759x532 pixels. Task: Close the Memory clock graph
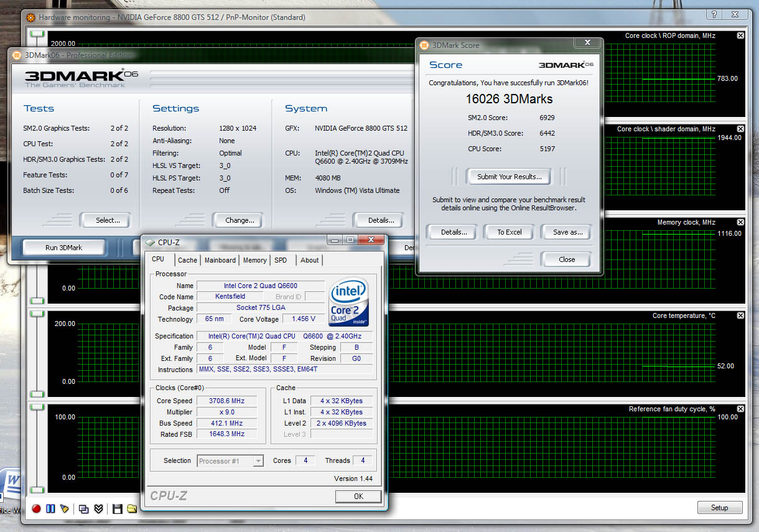click(740, 222)
